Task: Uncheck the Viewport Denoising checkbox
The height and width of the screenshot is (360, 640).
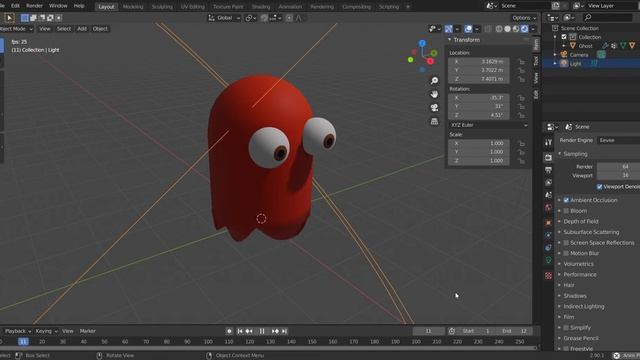Action: [x=600, y=187]
